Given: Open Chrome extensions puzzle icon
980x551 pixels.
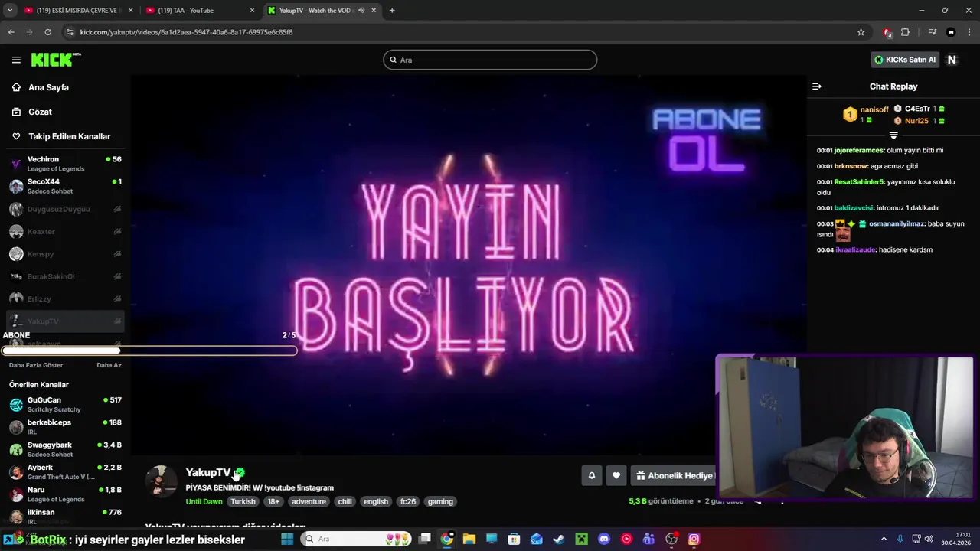Looking at the screenshot, I should [905, 32].
